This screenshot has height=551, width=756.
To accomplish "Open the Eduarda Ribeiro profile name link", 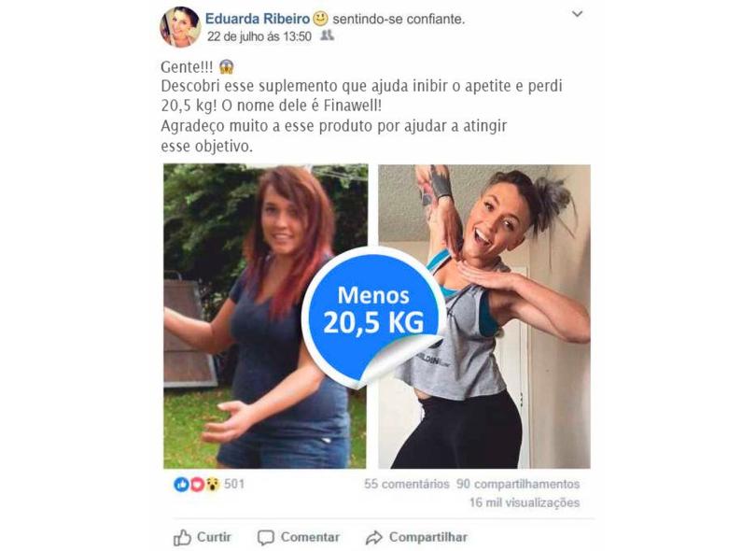I will point(258,19).
